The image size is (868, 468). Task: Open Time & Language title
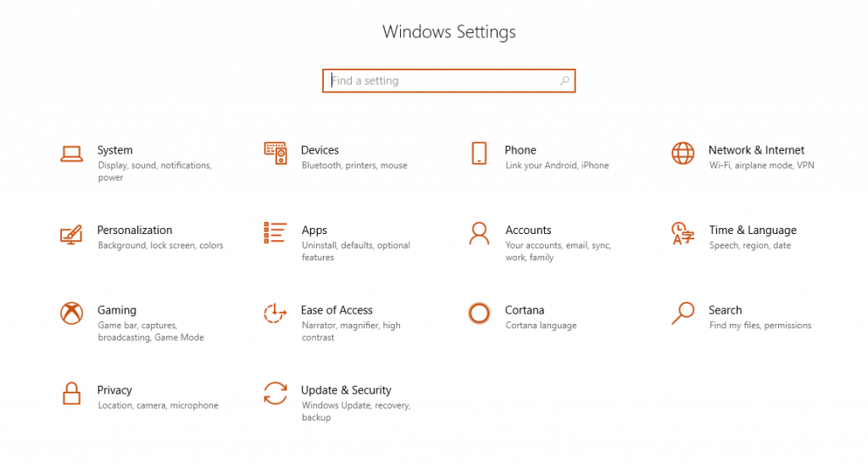click(753, 231)
